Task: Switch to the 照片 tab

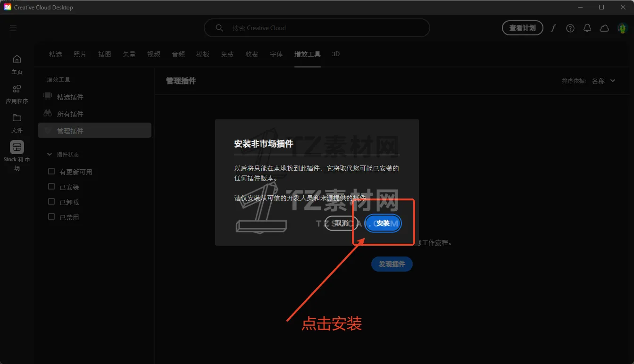Action: [x=80, y=54]
